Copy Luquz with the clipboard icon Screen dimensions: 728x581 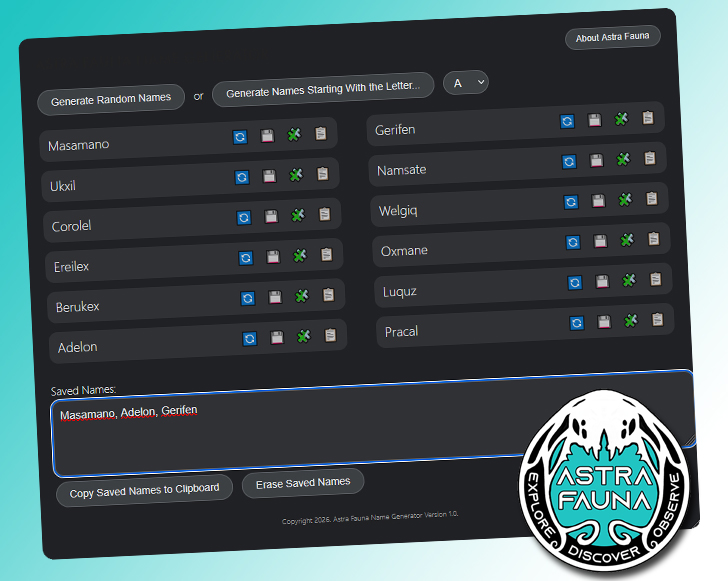656,279
